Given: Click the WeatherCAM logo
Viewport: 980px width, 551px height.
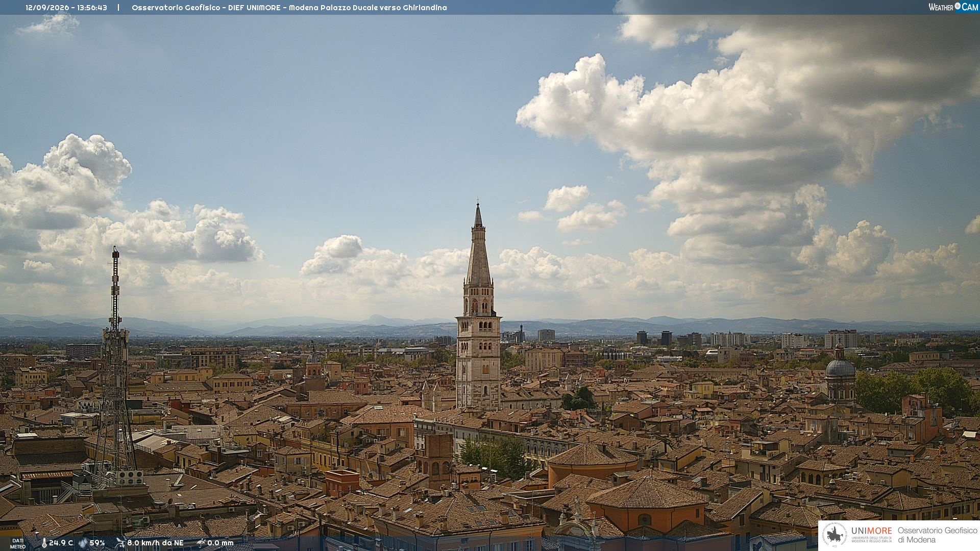Looking at the screenshot, I should click(953, 7).
